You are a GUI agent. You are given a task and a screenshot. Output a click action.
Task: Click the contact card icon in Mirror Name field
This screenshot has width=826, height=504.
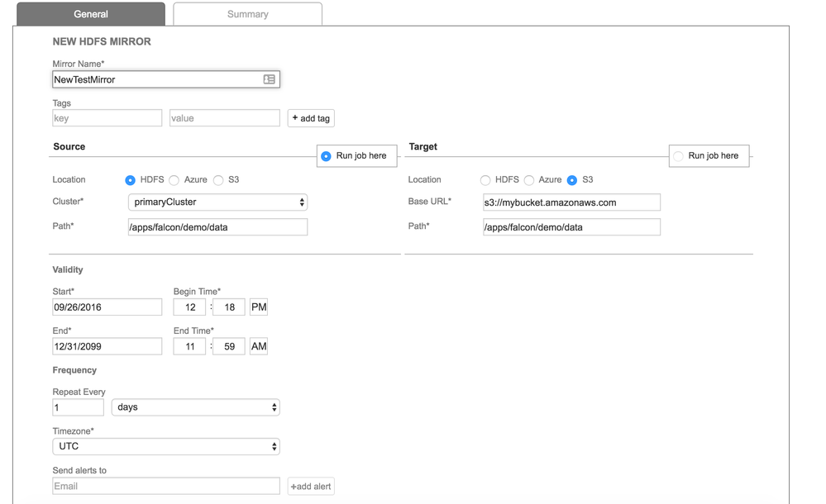(x=269, y=79)
